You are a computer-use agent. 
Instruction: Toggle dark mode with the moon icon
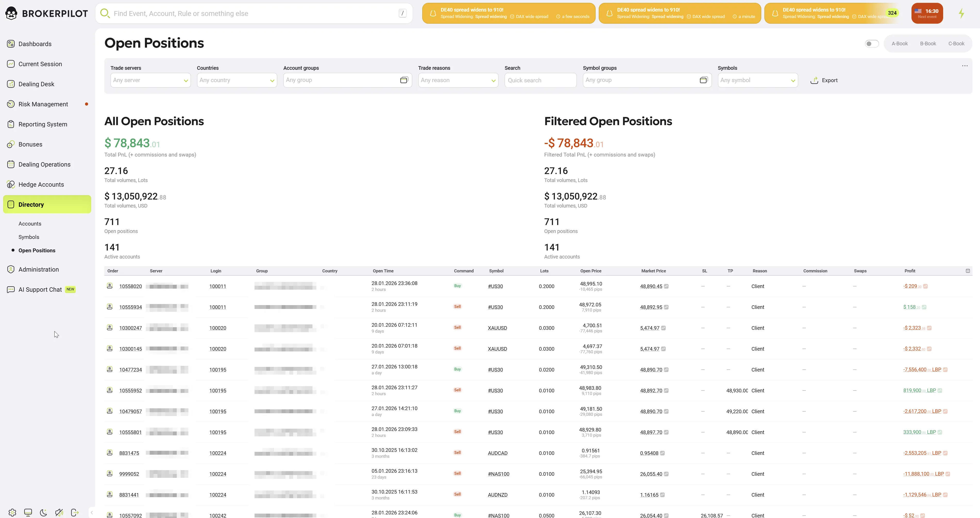coord(43,512)
